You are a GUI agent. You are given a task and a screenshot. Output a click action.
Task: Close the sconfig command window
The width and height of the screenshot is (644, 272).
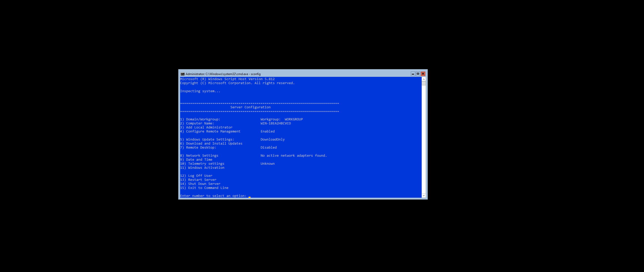pyautogui.click(x=423, y=74)
